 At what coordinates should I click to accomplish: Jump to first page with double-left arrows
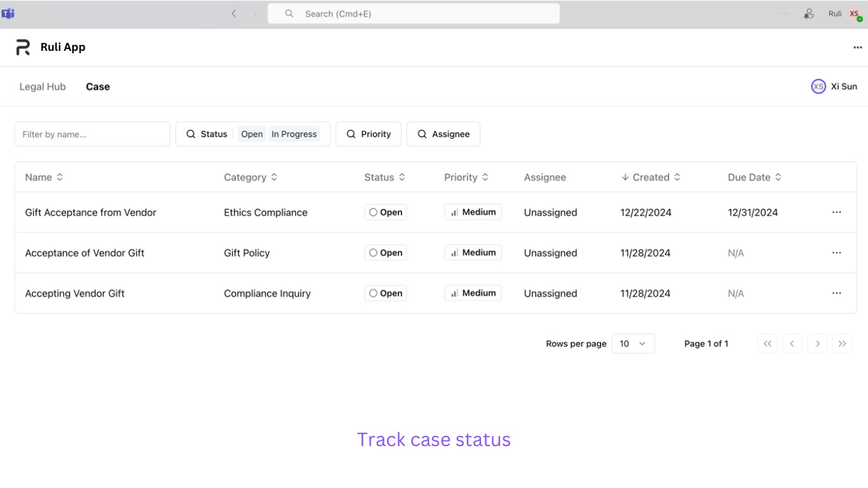768,344
